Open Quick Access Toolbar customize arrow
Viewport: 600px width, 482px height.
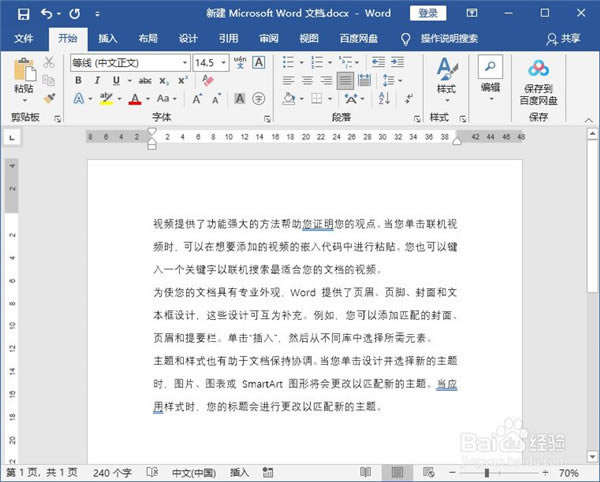98,14
